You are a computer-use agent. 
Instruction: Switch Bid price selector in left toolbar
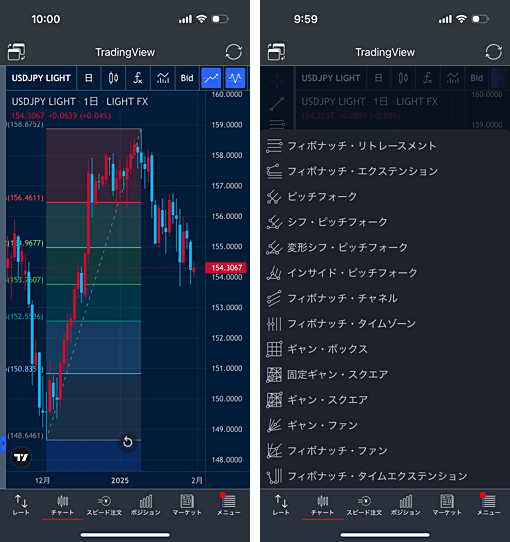(187, 78)
